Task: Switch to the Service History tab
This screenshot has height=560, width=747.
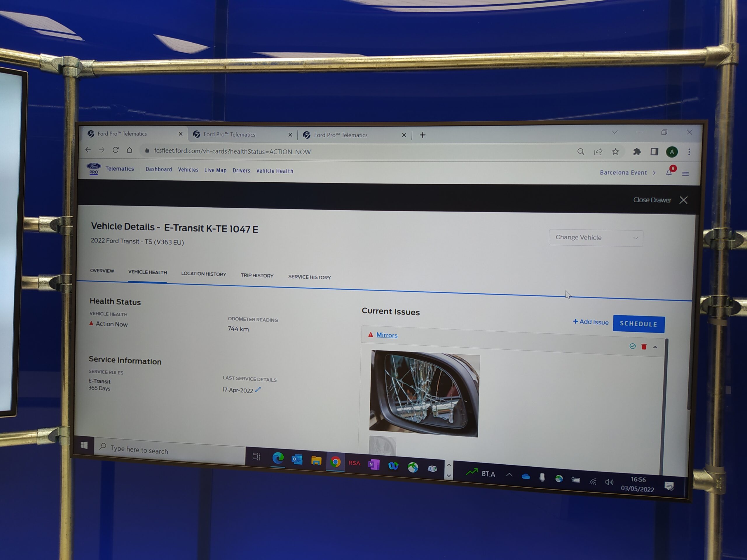Action: 309,277
